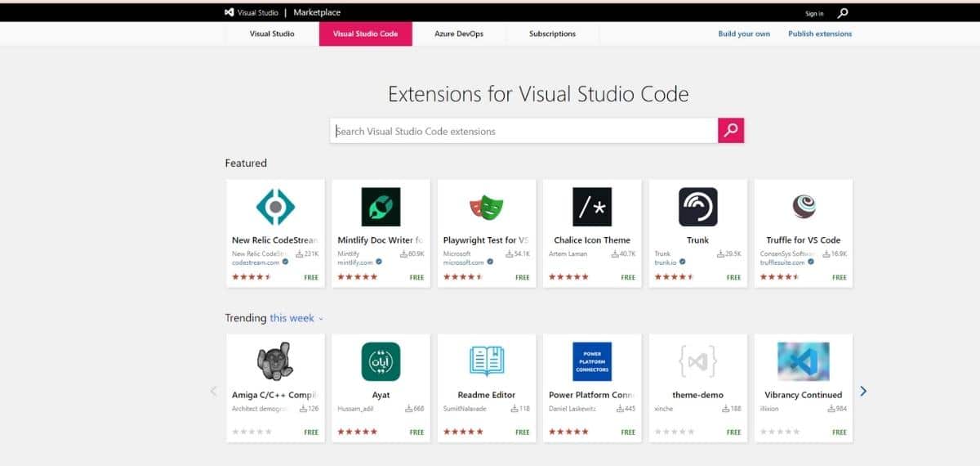Open Ayat extension icon
This screenshot has height=466, width=980.
[x=381, y=361]
